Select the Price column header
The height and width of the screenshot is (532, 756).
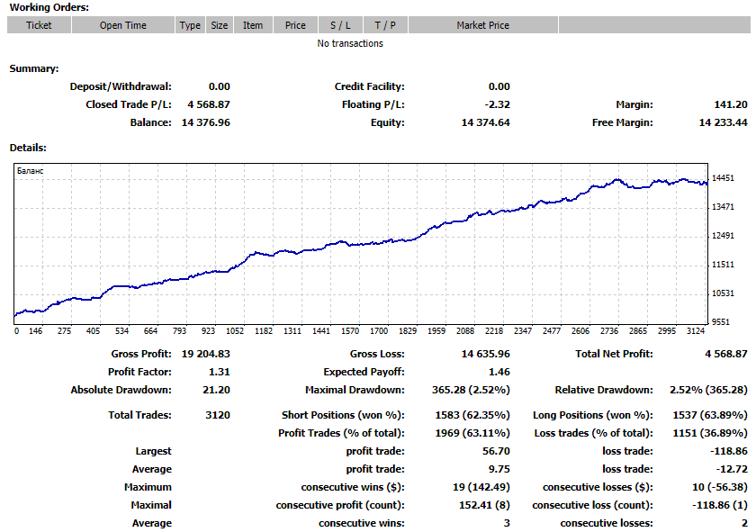tap(295, 25)
